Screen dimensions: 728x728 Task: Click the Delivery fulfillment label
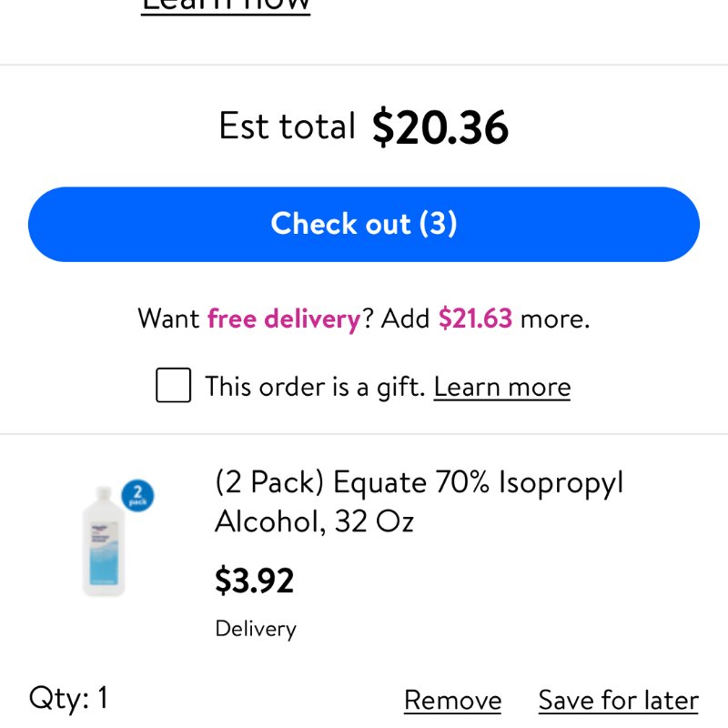[256, 629]
